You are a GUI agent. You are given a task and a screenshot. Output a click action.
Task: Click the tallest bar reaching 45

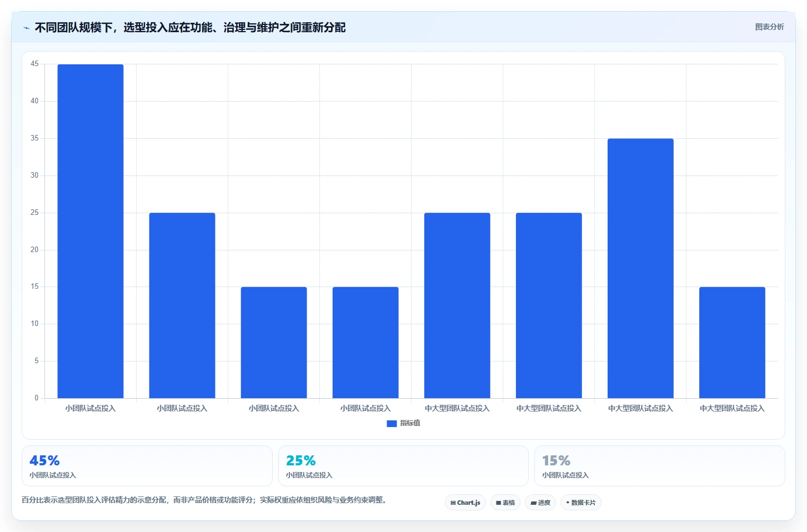tap(91, 231)
